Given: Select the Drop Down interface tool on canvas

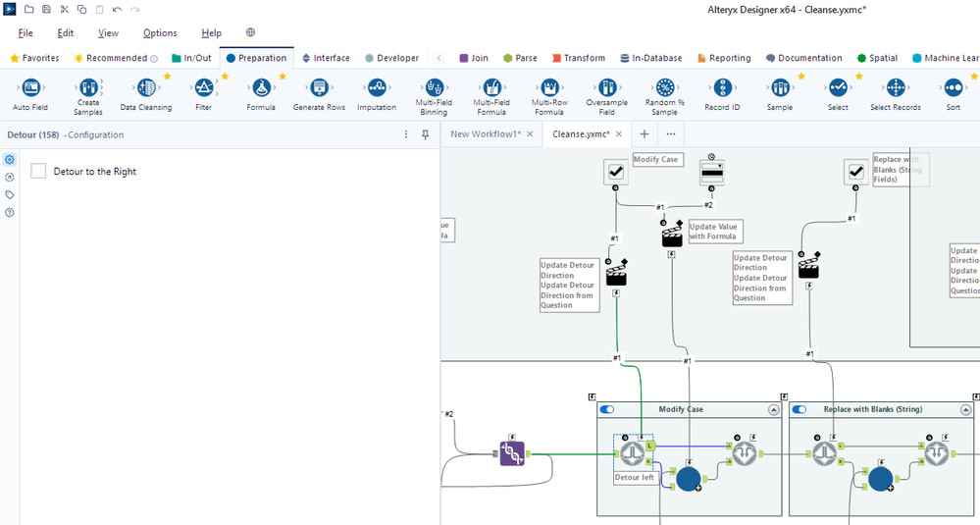Looking at the screenshot, I should [x=711, y=173].
